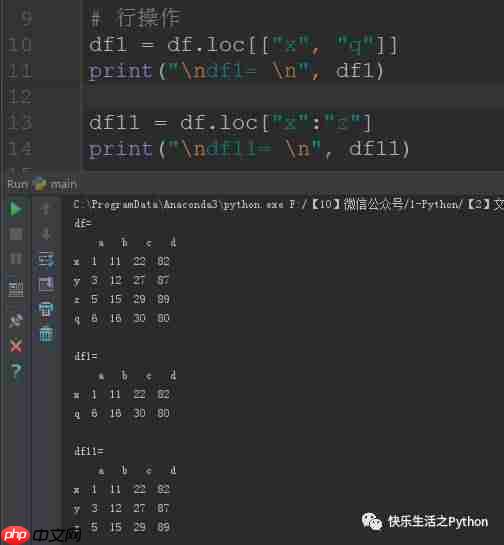Image resolution: width=504 pixels, height=545 pixels.
Task: Toggle soft-wrap for console output
Action: pyautogui.click(x=46, y=259)
